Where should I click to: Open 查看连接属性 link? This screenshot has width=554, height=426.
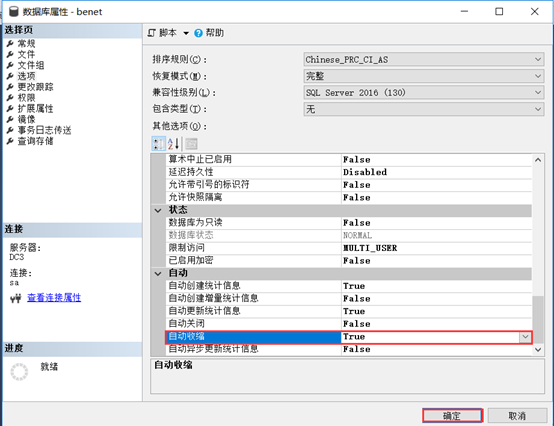coord(54,298)
